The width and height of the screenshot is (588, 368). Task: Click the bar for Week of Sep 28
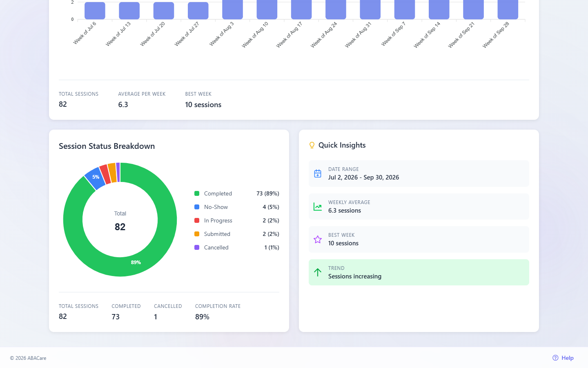coord(508,9)
